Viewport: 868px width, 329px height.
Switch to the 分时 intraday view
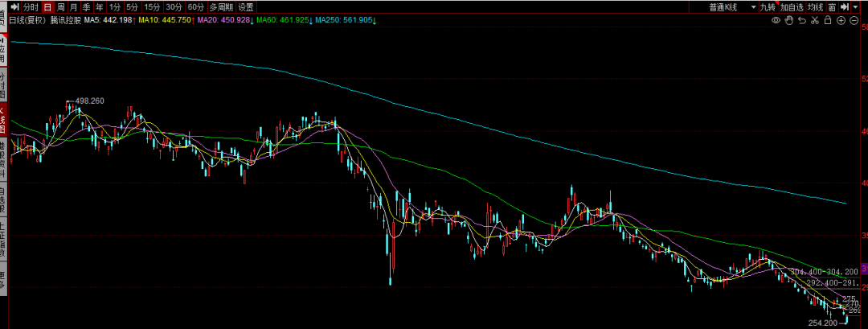(x=31, y=7)
